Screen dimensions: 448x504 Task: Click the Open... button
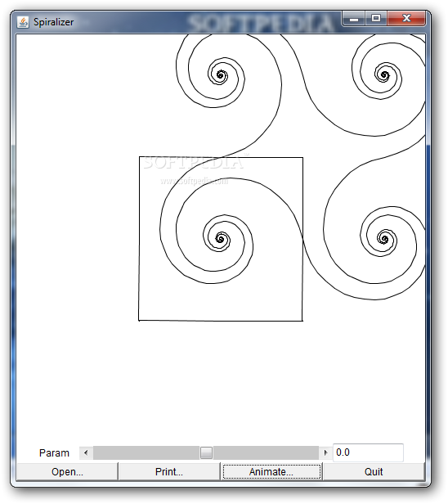67,471
